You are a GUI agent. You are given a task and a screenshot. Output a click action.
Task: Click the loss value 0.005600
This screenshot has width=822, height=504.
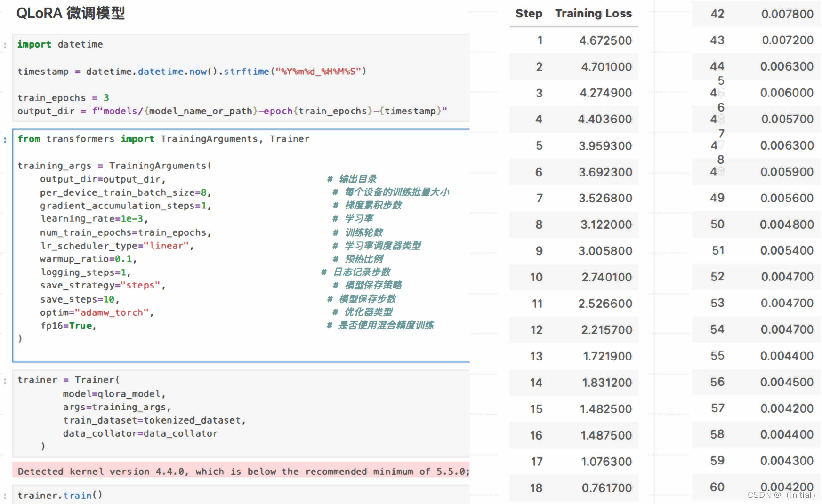click(x=787, y=198)
